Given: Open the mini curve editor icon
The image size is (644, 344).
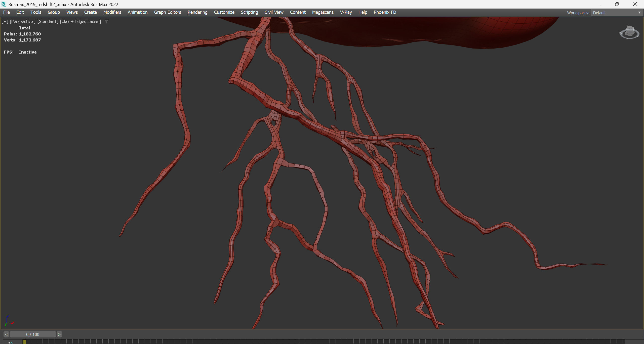Looking at the screenshot, I should pos(11,342).
